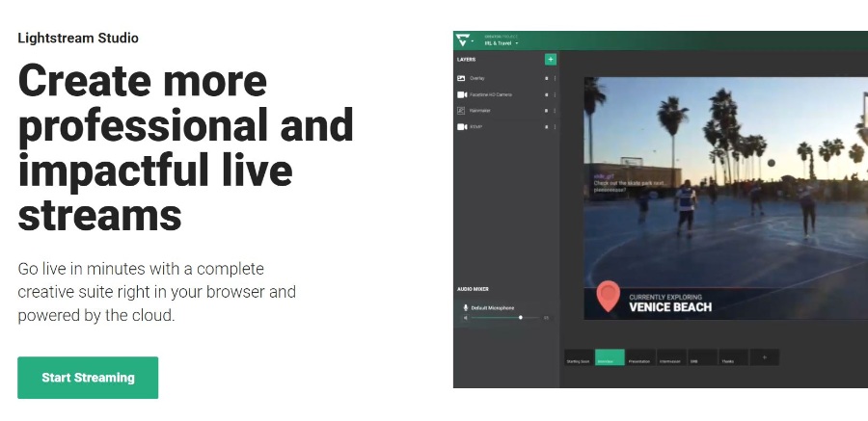Screen dimensions: 868x421
Task: Click the AUDIO MIXER panel header
Action: [x=473, y=289]
